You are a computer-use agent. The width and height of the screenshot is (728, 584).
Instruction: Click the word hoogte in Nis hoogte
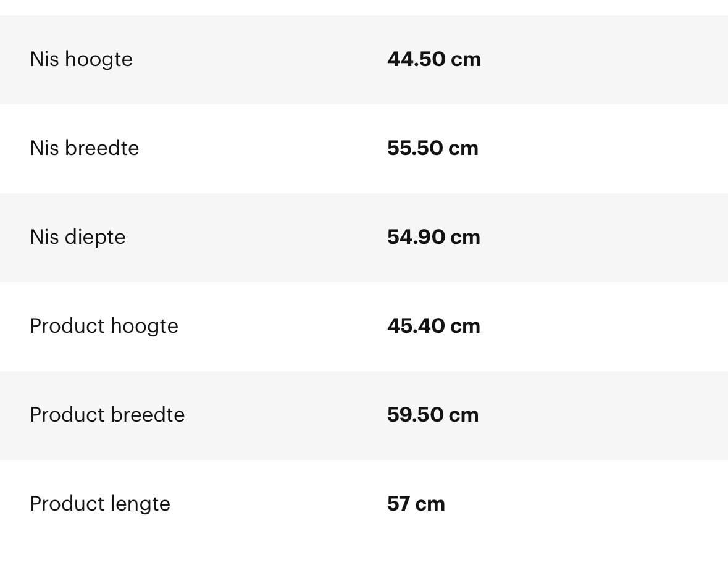click(98, 60)
